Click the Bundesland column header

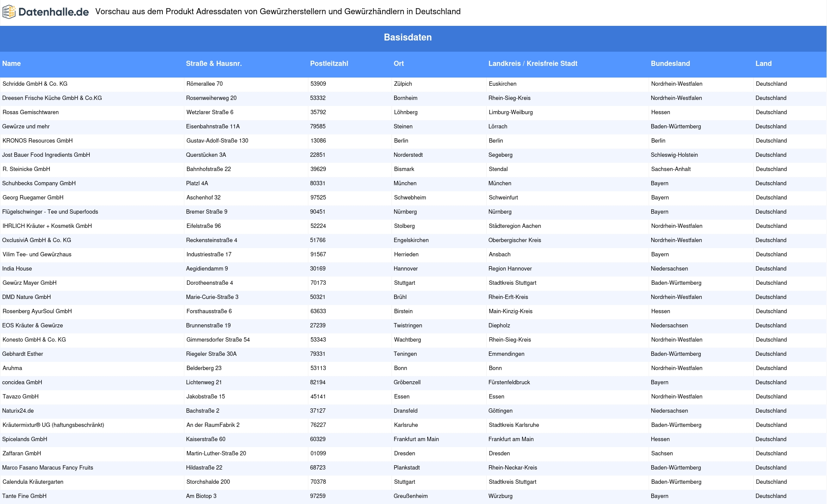coord(670,63)
